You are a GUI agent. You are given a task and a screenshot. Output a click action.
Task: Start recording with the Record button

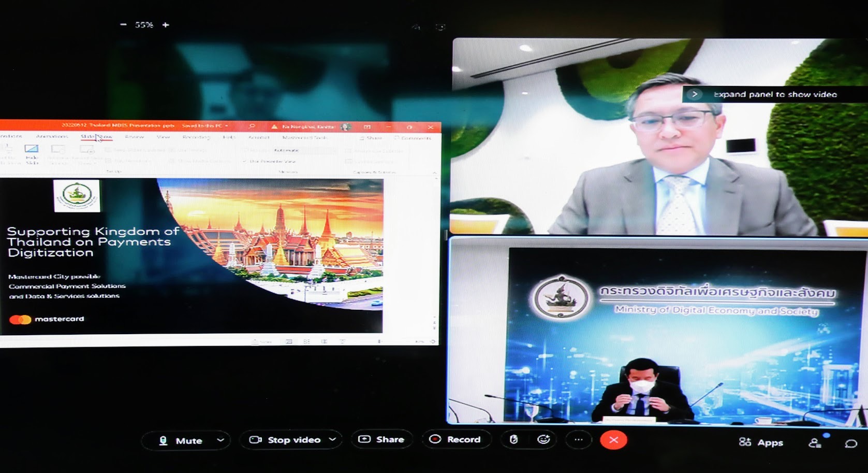(455, 439)
